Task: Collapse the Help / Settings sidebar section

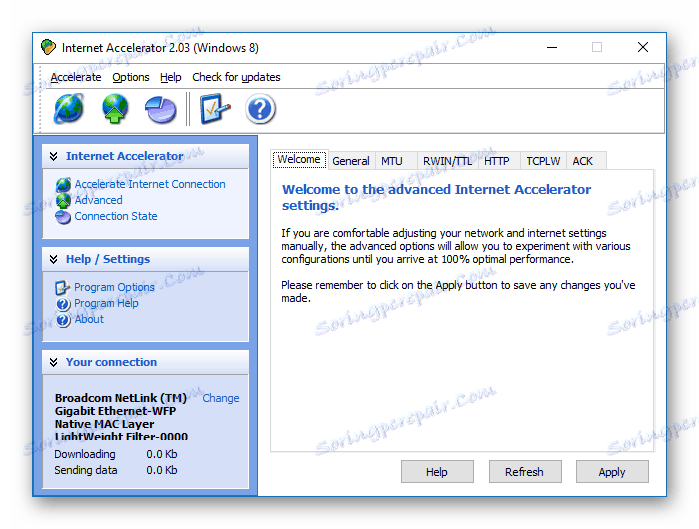Action: 53,259
